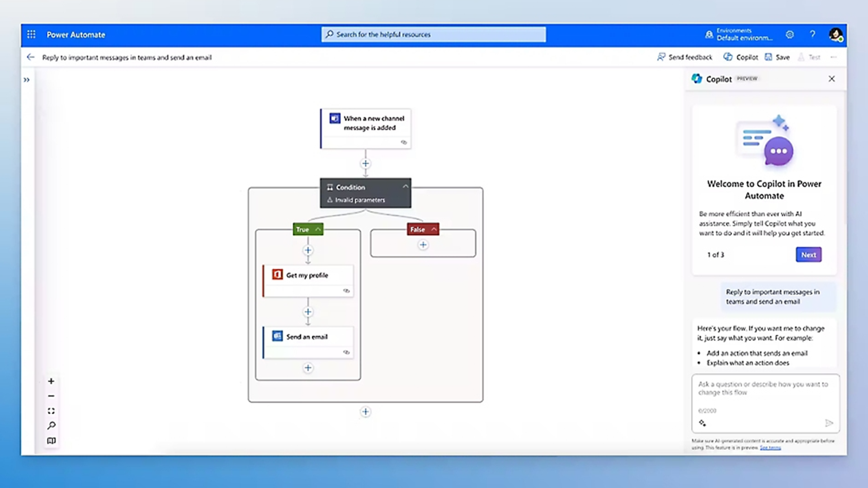Open the settings gear
Image resolution: width=868 pixels, height=488 pixels.
[790, 34]
